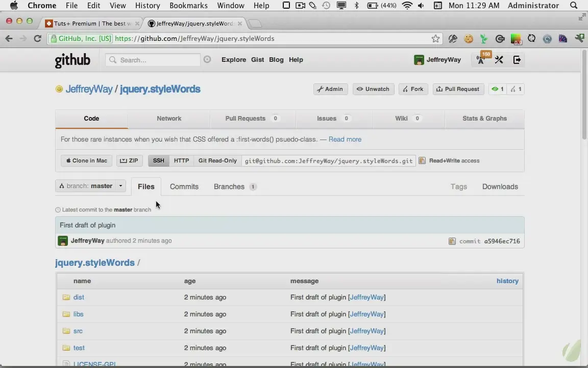Click the test folder icon
This screenshot has height=368, width=588.
coord(66,348)
